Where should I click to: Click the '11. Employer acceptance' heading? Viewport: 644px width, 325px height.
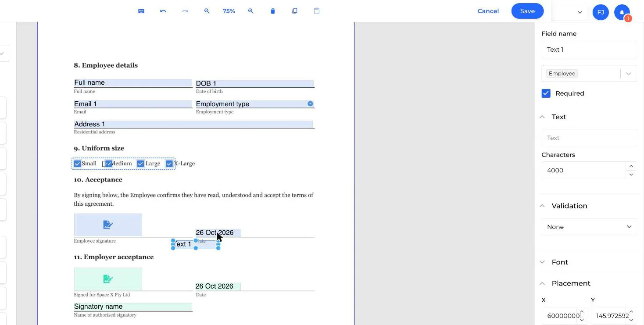coord(114,257)
